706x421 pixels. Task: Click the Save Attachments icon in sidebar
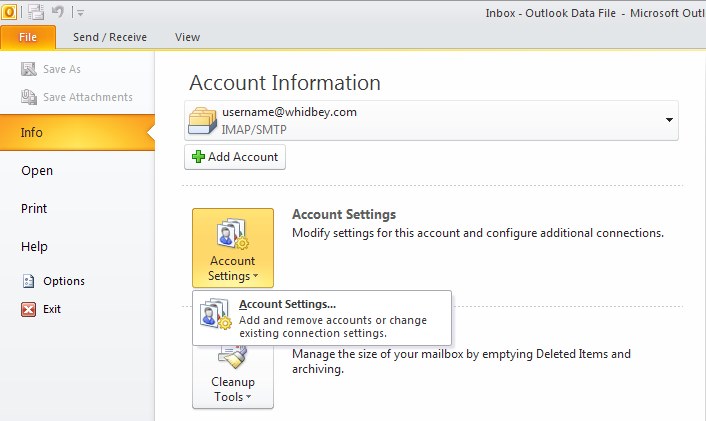(29, 97)
